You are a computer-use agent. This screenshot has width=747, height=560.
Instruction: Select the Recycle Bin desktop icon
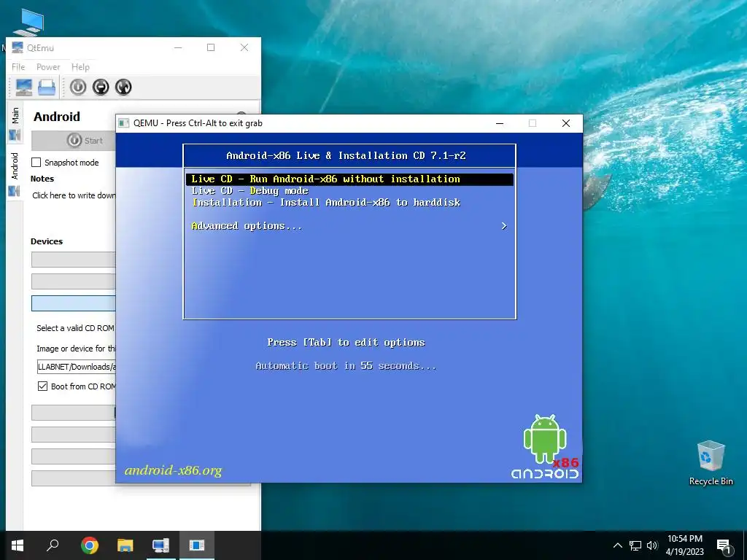[711, 463]
